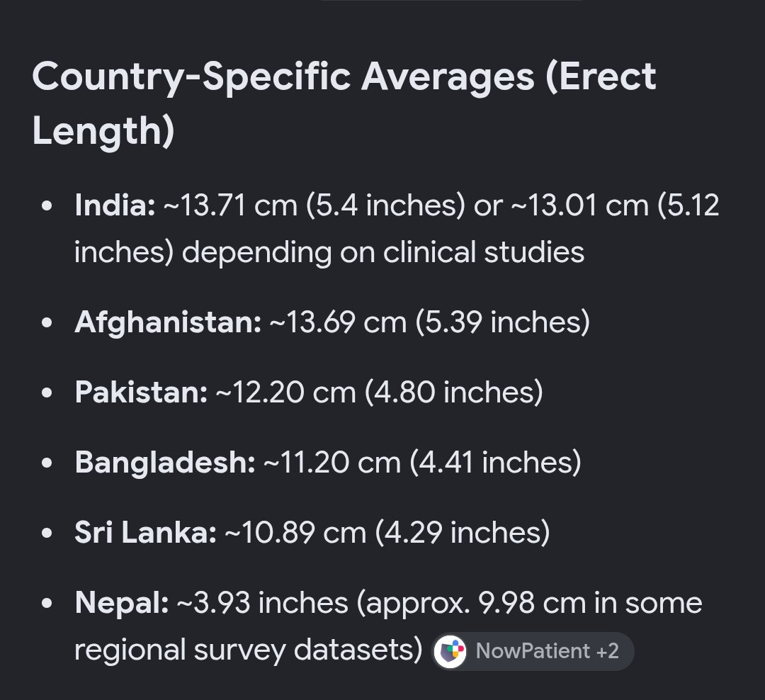The width and height of the screenshot is (765, 700).
Task: Click the ~13.71 cm (5.4 inches) value
Action: coord(314,205)
